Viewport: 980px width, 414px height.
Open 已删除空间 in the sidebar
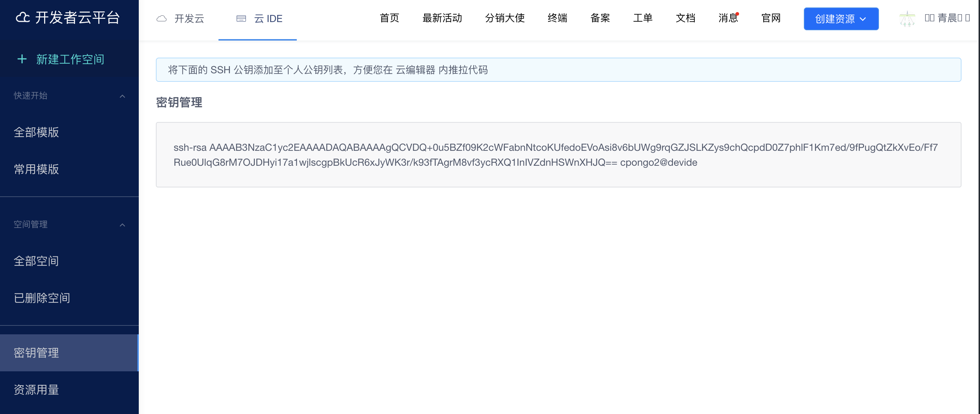[42, 298]
